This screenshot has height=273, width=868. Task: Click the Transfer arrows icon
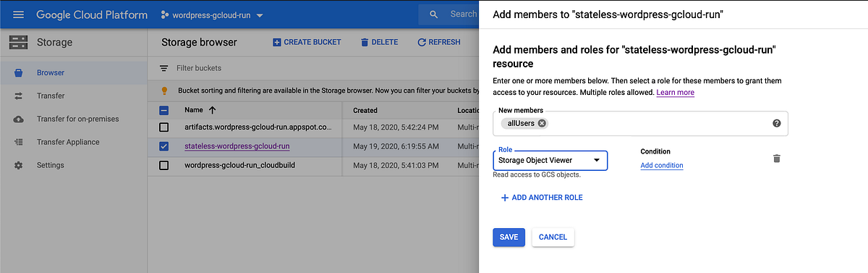click(19, 96)
